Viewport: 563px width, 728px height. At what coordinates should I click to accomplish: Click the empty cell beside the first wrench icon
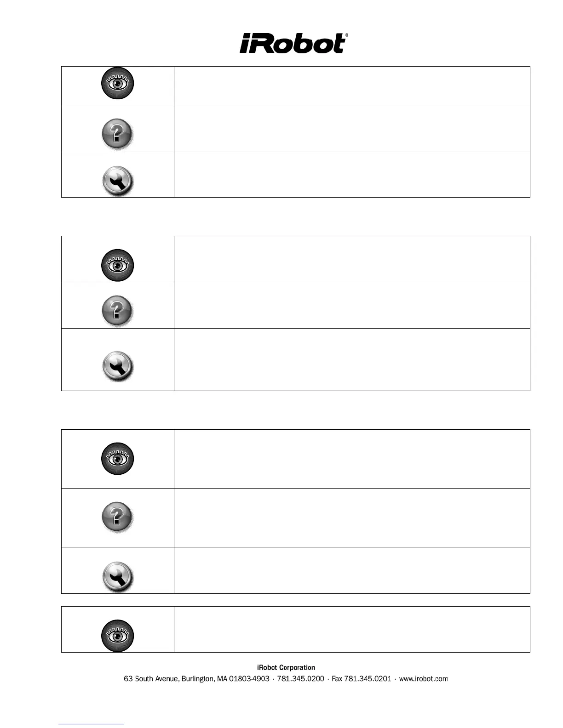pos(352,174)
